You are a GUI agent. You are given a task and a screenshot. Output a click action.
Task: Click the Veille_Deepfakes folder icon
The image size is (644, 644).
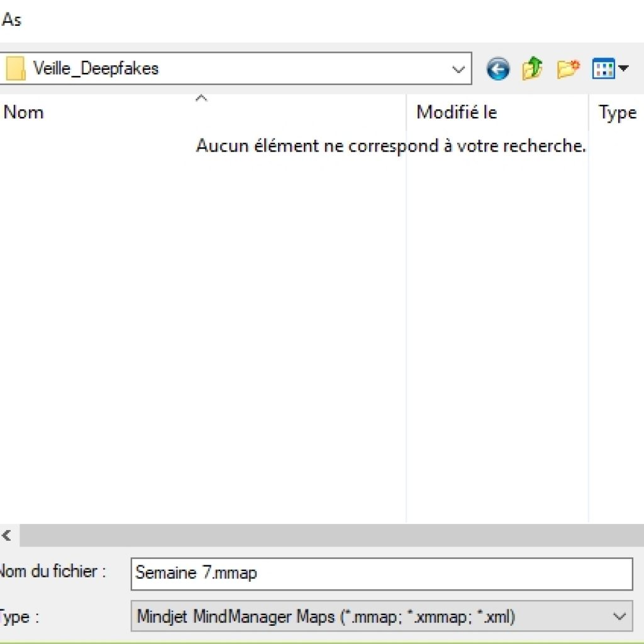coord(15,68)
